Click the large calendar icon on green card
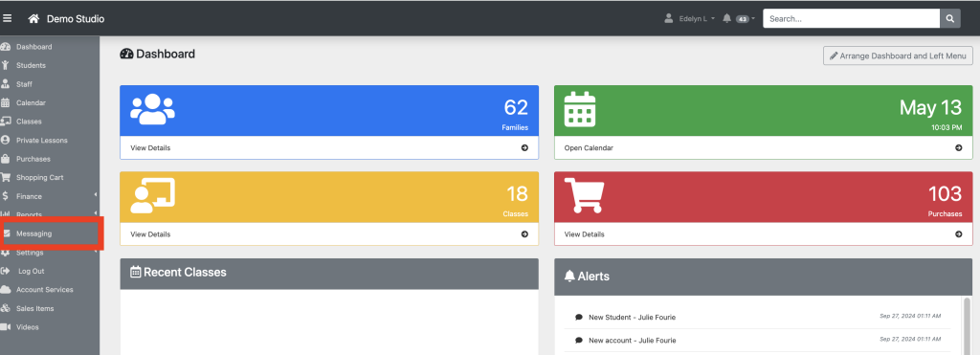 (x=580, y=109)
